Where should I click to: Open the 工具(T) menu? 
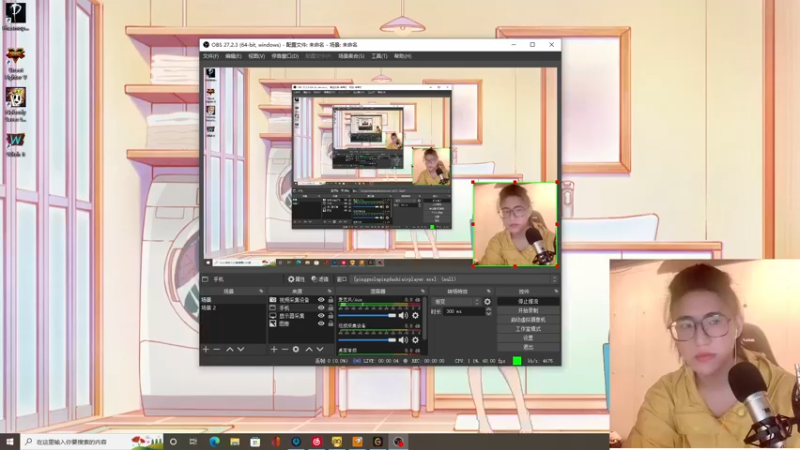point(379,56)
